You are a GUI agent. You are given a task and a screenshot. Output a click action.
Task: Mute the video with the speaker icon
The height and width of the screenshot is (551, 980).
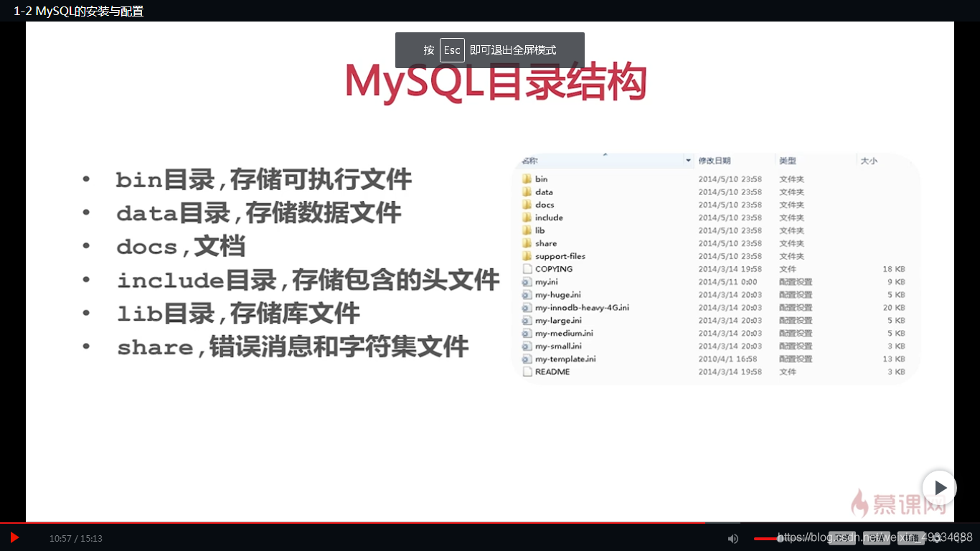(x=732, y=538)
